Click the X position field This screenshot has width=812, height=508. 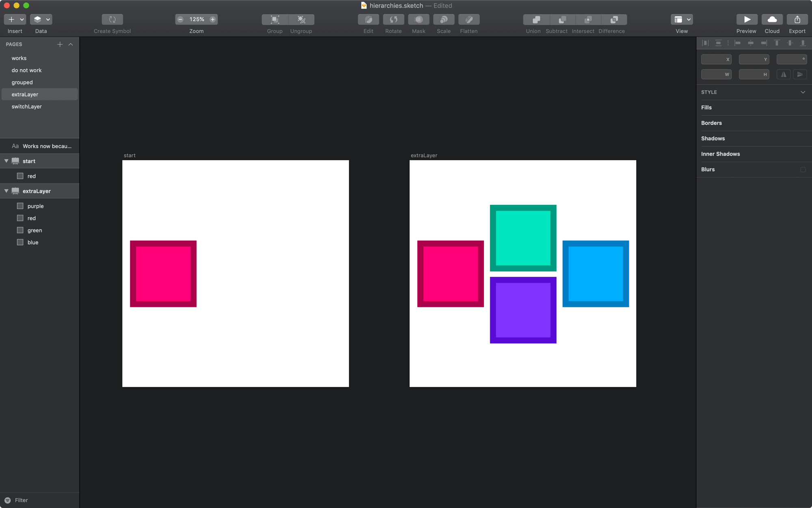click(716, 59)
